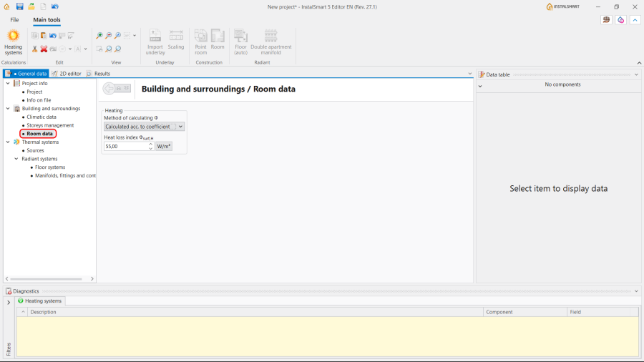Select Heating systems diagnostics tab

[x=40, y=301]
